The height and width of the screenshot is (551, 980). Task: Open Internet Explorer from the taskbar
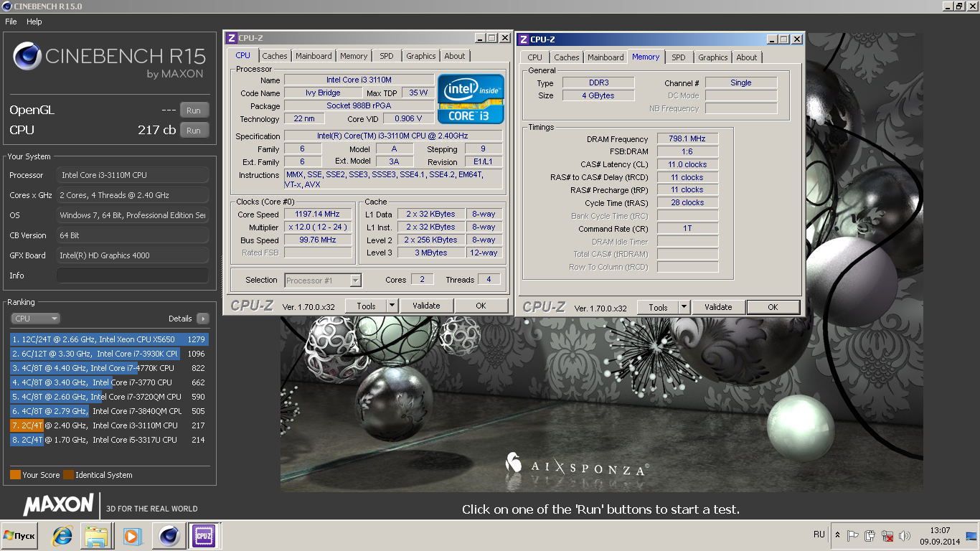[62, 535]
